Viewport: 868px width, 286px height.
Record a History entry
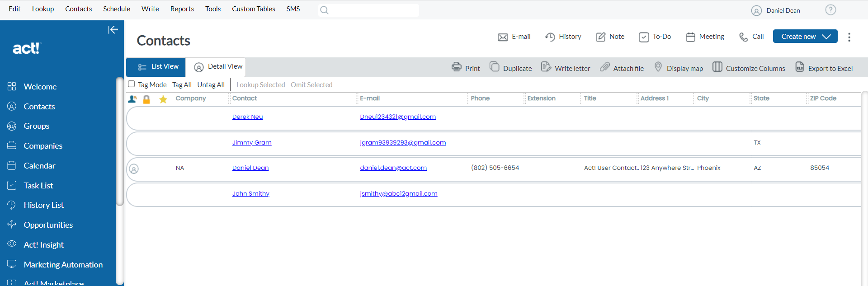coord(563,37)
